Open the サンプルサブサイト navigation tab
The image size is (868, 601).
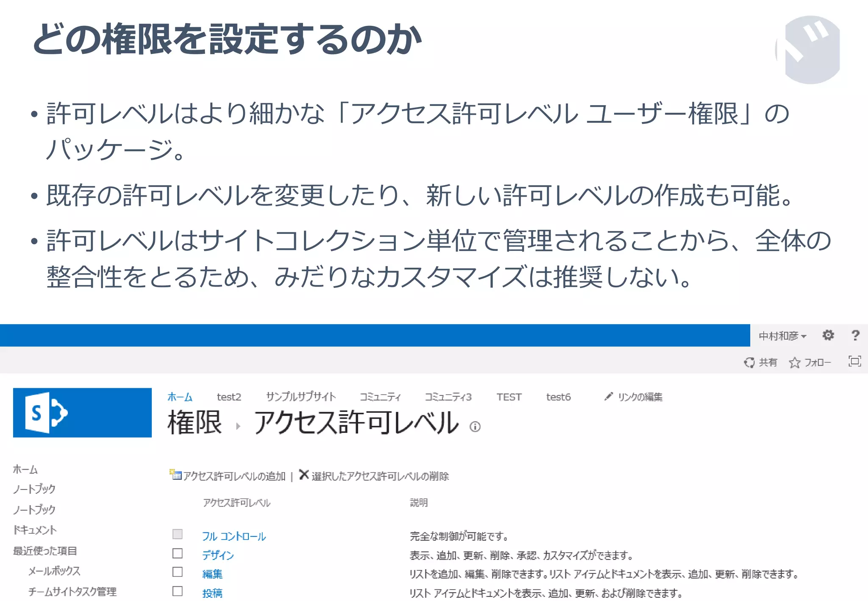click(301, 397)
